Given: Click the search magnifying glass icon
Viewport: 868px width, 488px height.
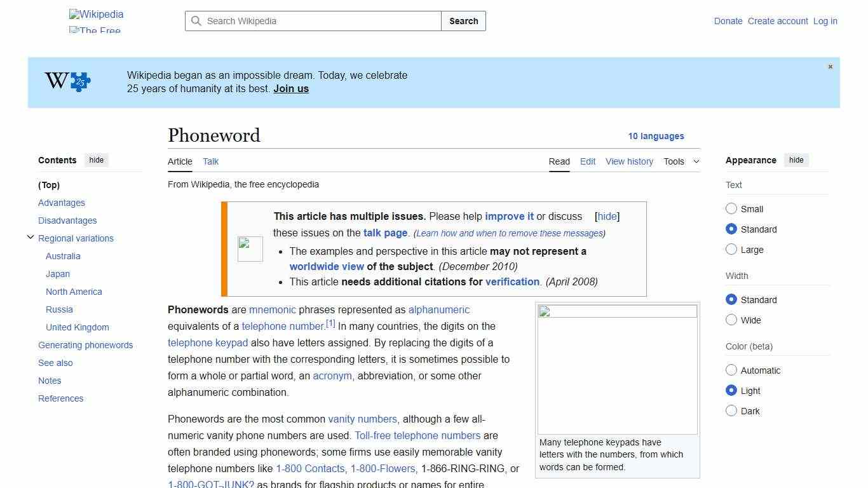Looking at the screenshot, I should tap(197, 21).
